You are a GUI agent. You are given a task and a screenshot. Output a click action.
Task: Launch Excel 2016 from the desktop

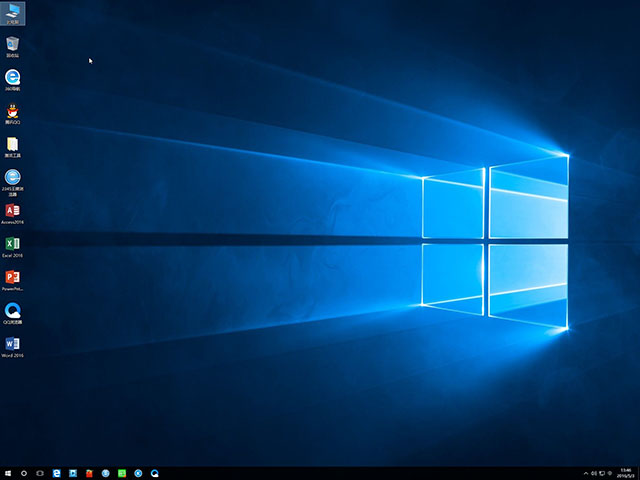tap(13, 245)
